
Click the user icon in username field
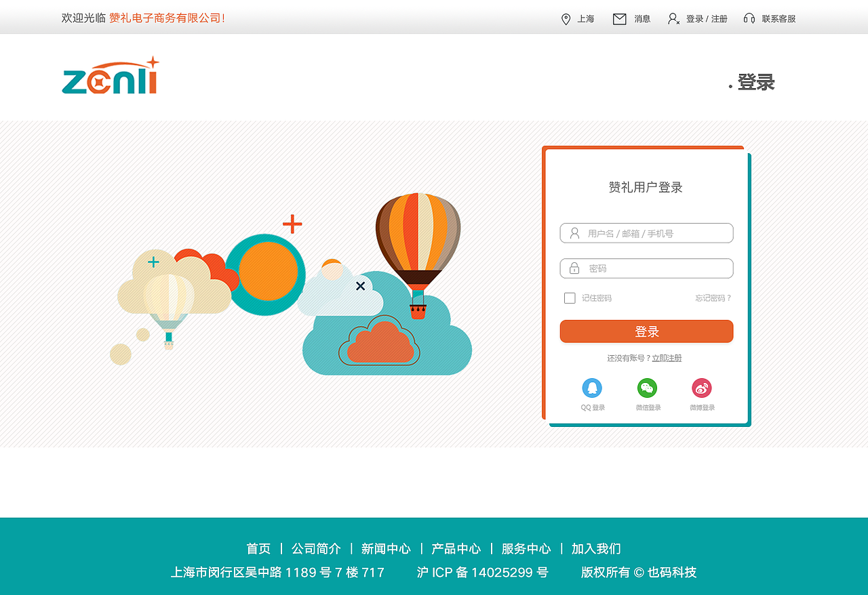[x=574, y=233]
